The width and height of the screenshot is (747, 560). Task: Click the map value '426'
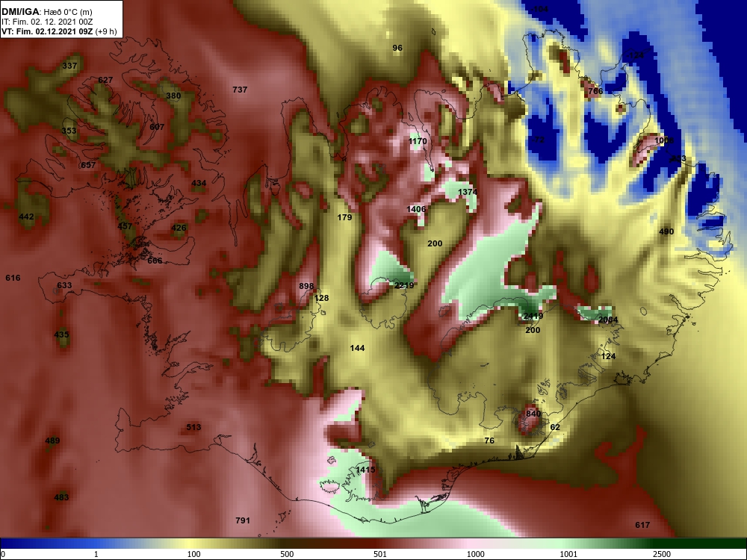click(179, 228)
